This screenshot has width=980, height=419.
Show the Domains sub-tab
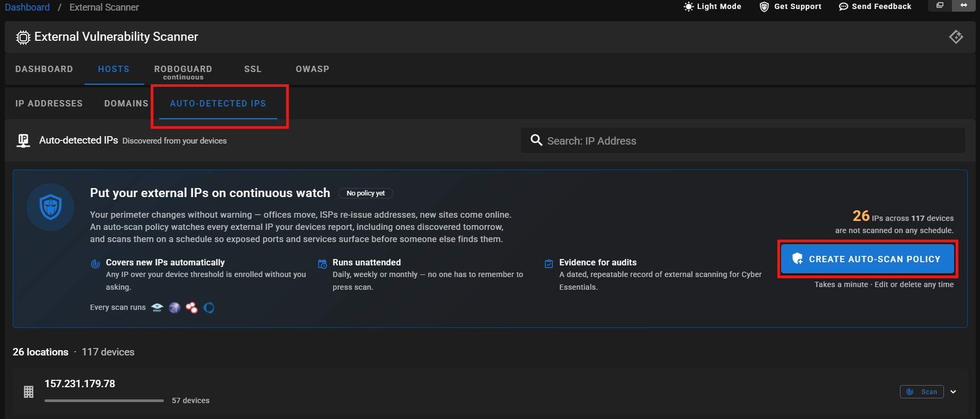point(126,103)
